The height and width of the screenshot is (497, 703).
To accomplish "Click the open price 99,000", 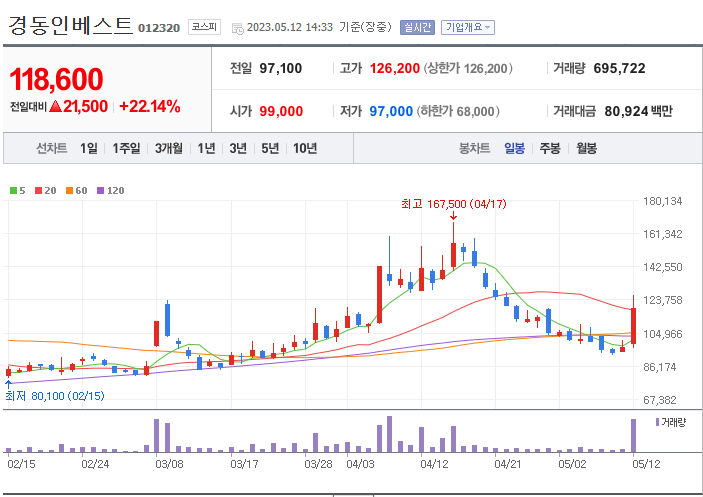I will (281, 111).
